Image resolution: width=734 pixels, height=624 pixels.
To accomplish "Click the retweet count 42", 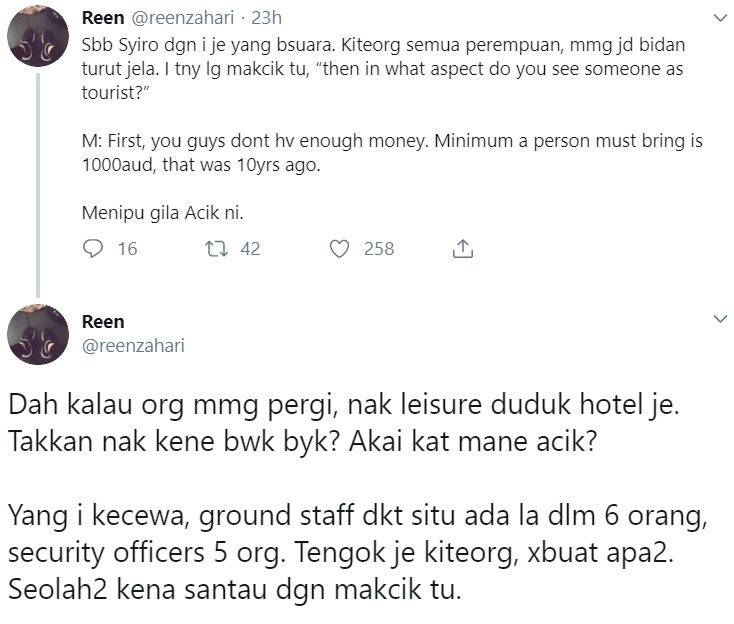I will [249, 249].
